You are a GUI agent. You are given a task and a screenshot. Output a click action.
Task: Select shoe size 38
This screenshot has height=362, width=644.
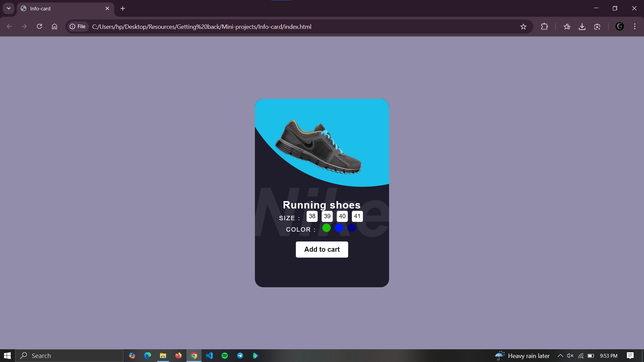[x=312, y=216]
